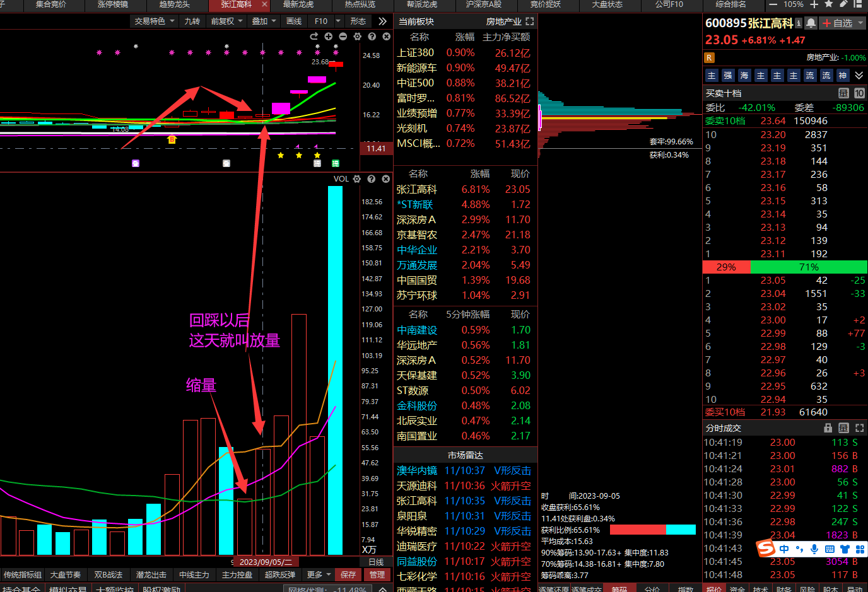Set price alert bell icon
Viewport: 868px width, 592px height.
point(811,23)
